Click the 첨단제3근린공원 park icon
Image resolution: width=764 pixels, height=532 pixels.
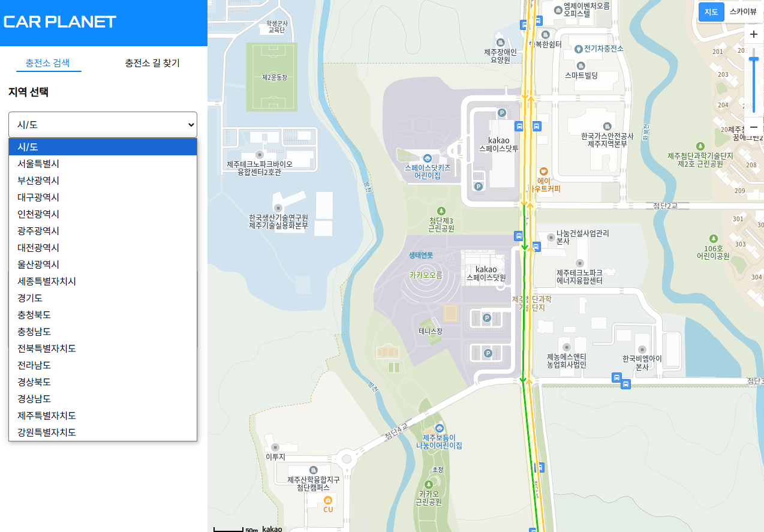(442, 211)
